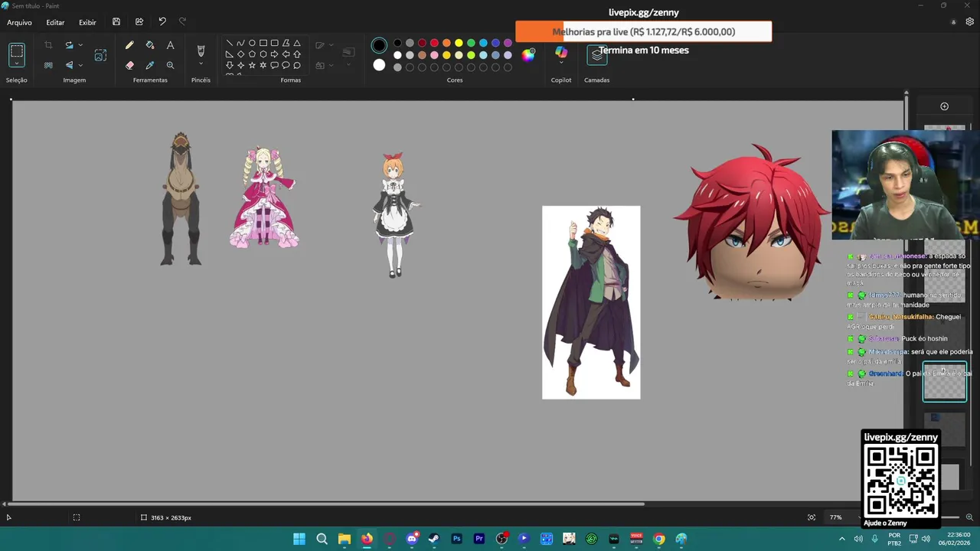Select the Eraser tool
Screen dimensions: 980x551
point(129,65)
